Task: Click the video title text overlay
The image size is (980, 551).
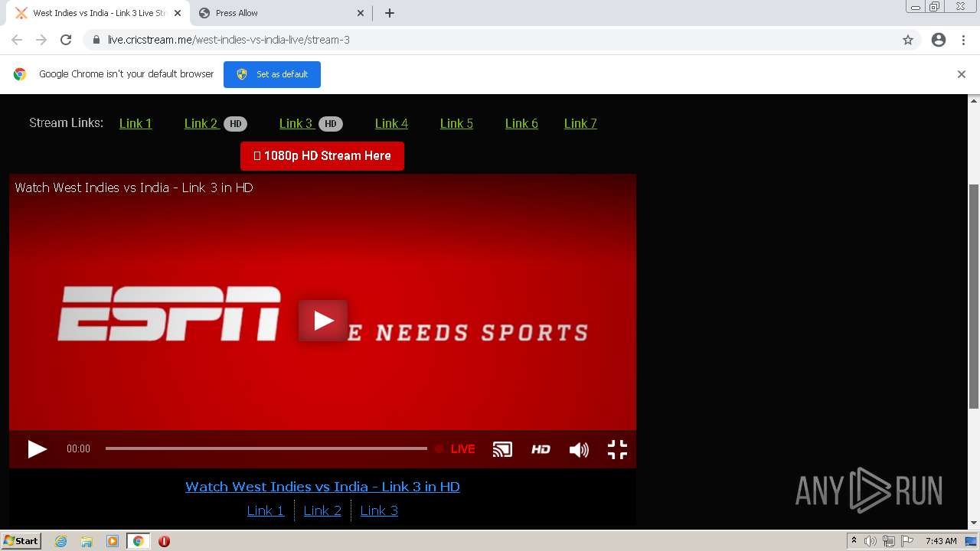Action: pos(134,187)
